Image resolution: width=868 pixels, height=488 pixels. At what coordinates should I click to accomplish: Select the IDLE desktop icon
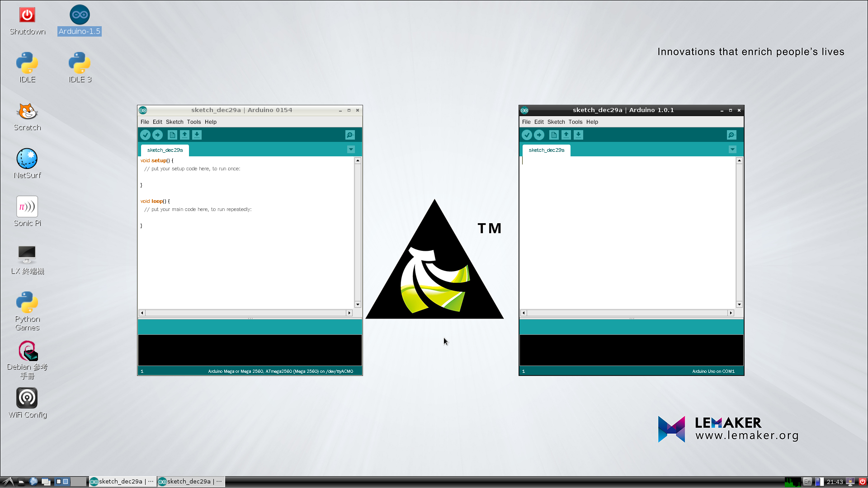(x=27, y=68)
